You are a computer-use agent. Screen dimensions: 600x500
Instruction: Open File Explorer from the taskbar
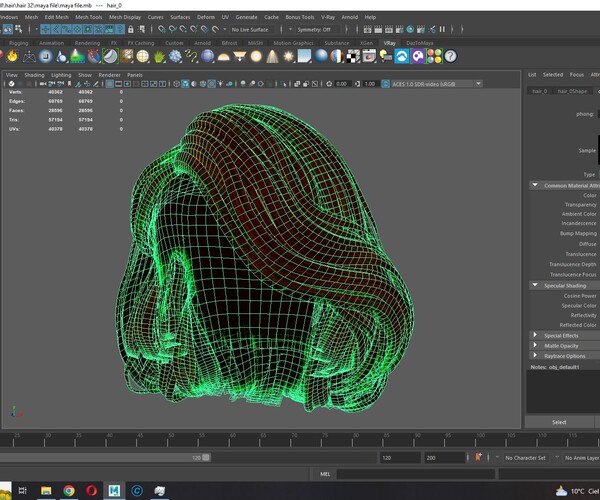(46, 490)
